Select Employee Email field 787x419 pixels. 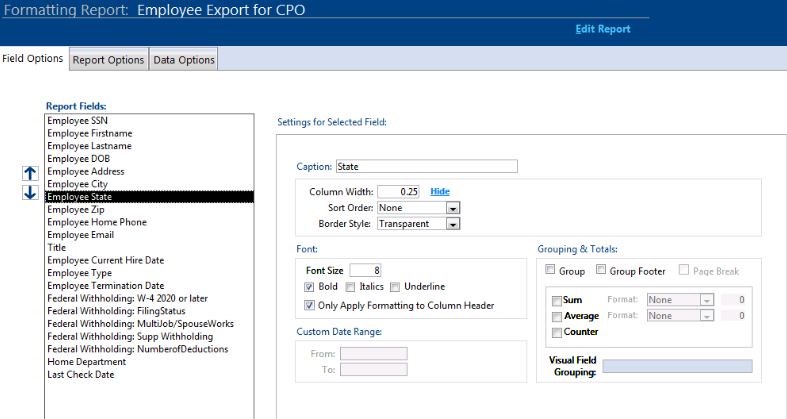[149, 235]
